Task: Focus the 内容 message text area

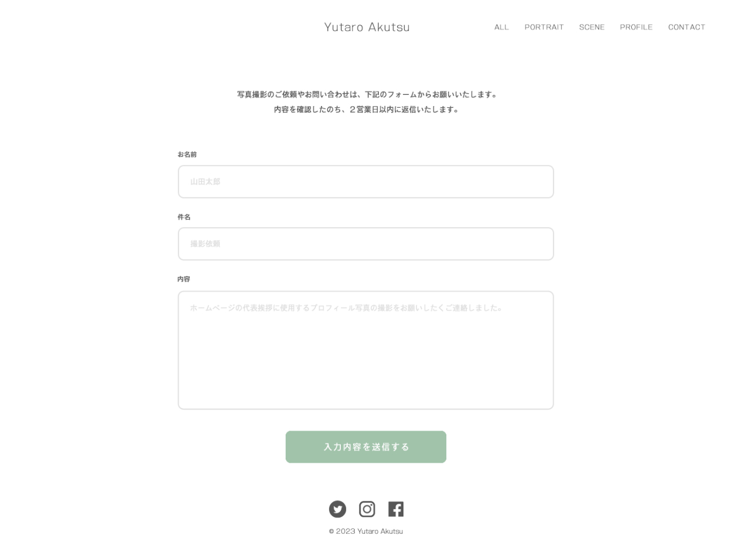Action: (366, 350)
